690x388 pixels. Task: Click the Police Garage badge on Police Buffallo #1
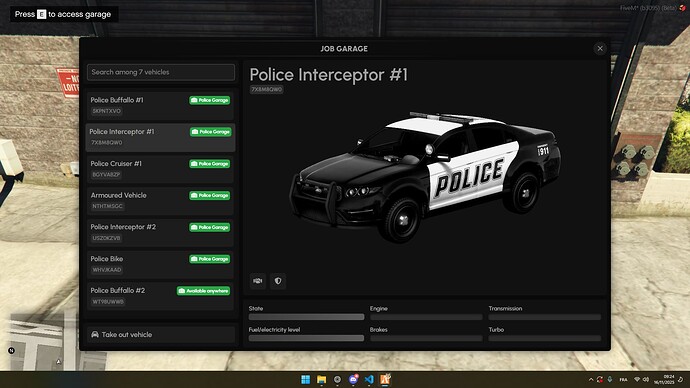(210, 100)
